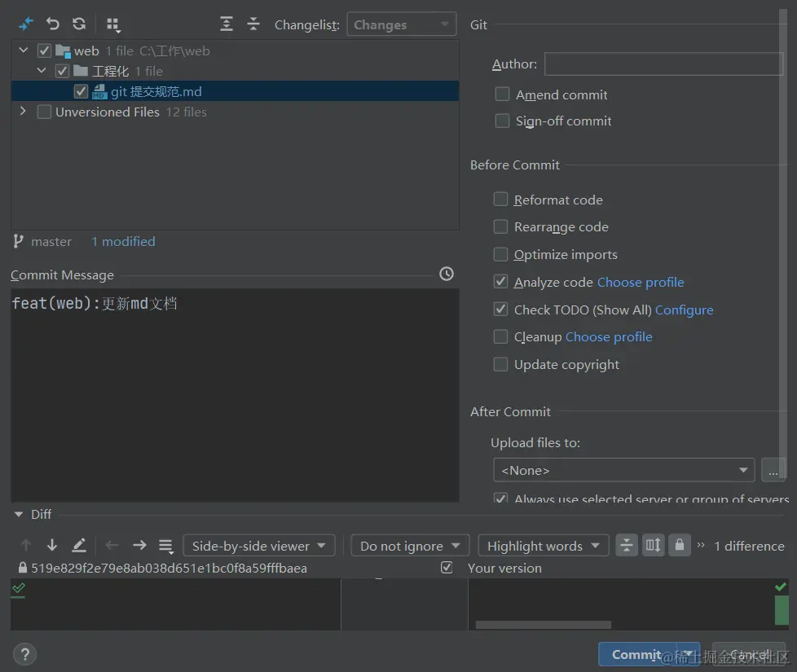Click the Collapse All toolbar icon
The height and width of the screenshot is (672, 797).
[253, 24]
